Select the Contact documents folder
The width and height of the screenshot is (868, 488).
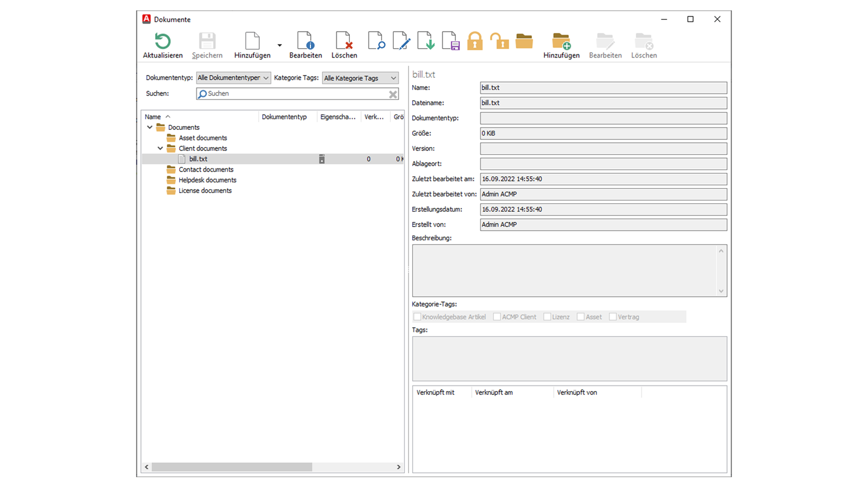206,169
